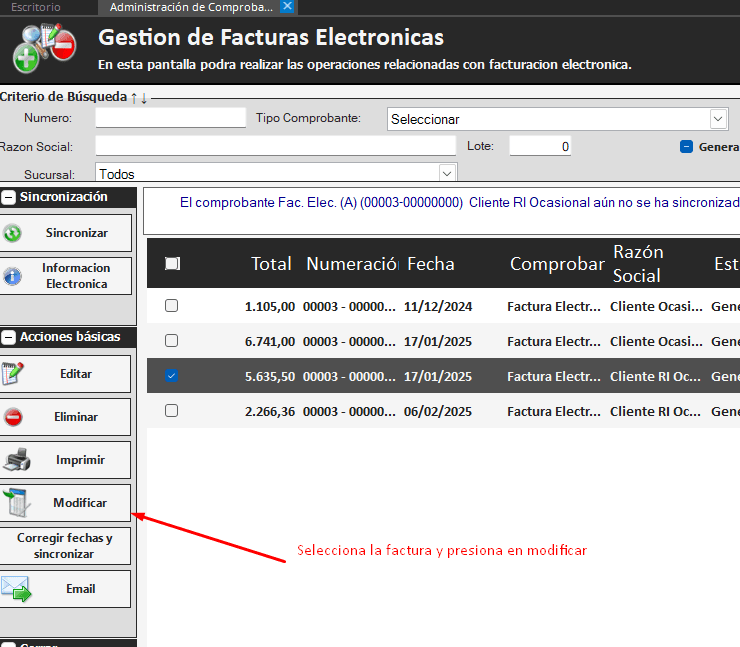Toggle the select-all checkbox in table header

click(x=172, y=264)
